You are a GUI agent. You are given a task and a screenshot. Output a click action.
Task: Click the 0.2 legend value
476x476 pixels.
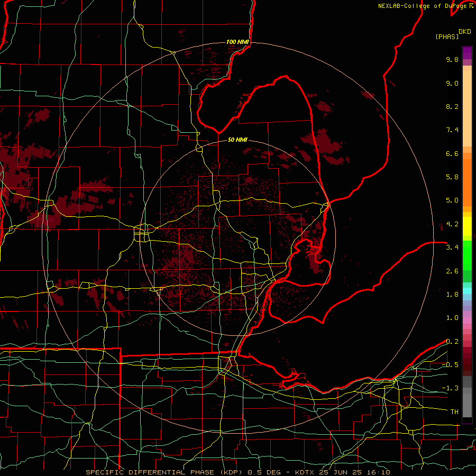(452, 342)
